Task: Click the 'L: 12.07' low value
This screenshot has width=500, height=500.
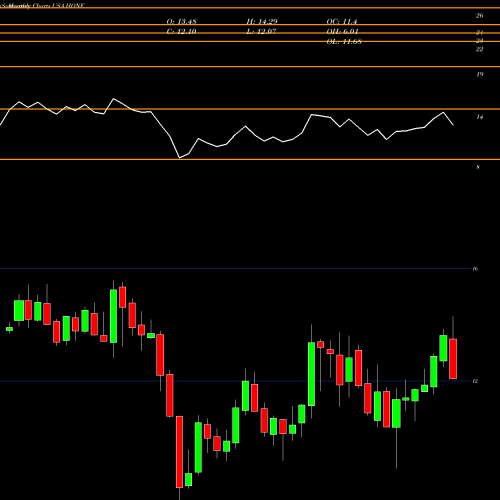Action: click(262, 32)
